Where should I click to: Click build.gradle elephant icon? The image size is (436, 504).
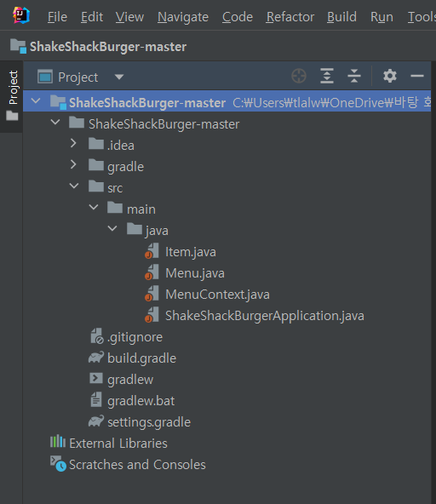[96, 358]
